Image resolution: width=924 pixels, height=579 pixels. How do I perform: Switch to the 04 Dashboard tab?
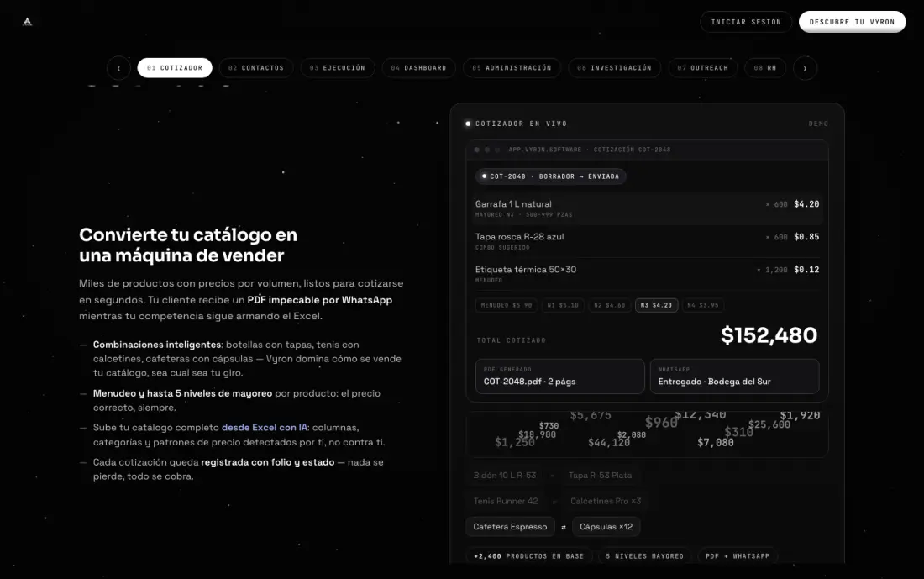pos(418,68)
